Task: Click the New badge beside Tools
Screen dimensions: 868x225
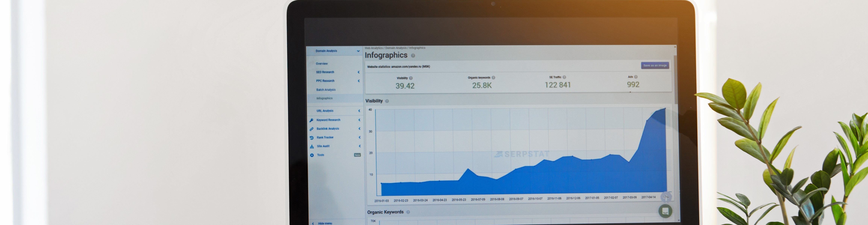Action: pyautogui.click(x=357, y=155)
